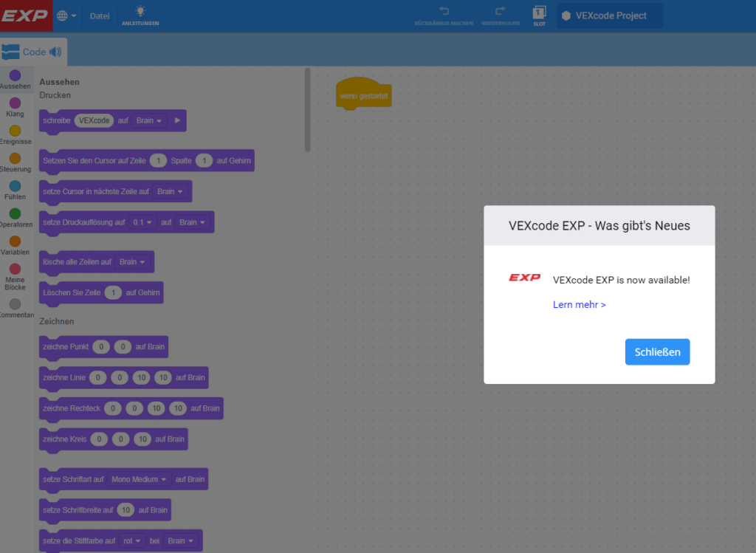756x553 pixels.
Task: Select the Klang category
Action: [x=15, y=107]
